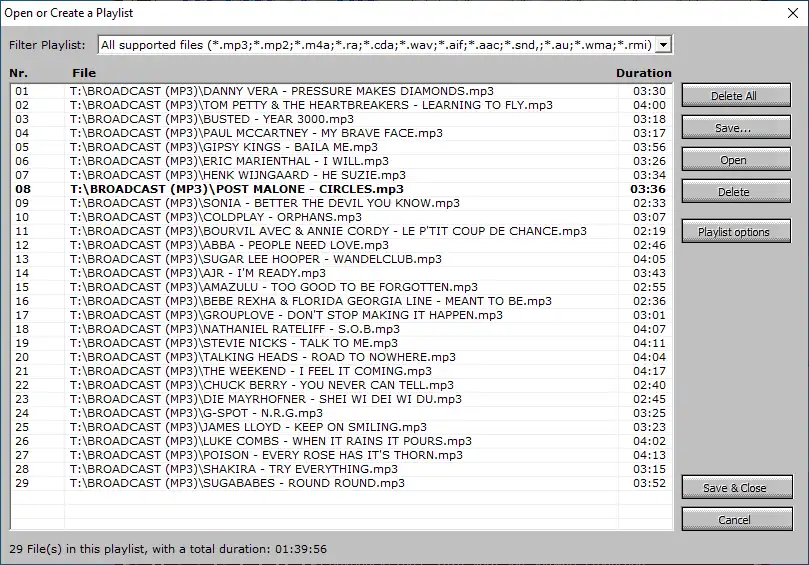
Task: Select DANNY VERA - PRESSURE MAKES DIAMONDS track
Action: 342,91
